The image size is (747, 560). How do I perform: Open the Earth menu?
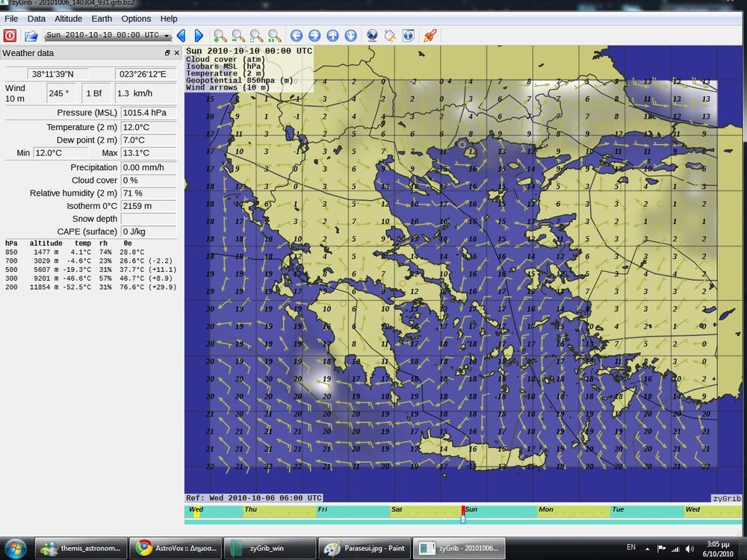coord(102,19)
